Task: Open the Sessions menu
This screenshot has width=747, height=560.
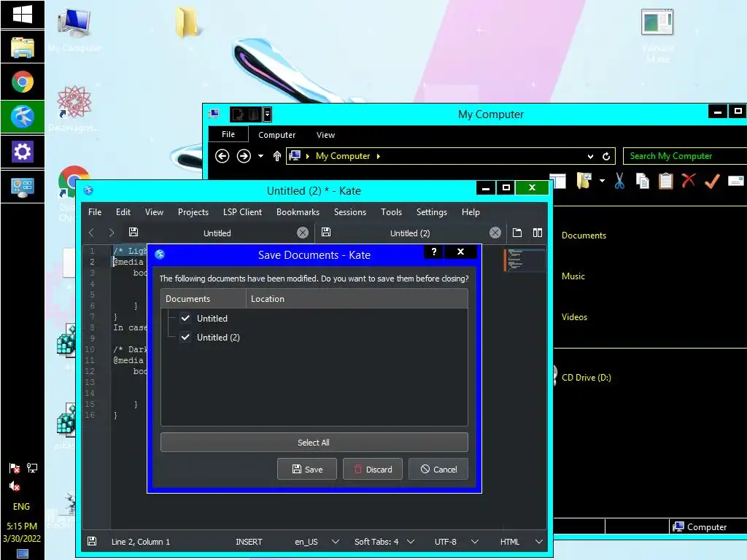Action: pos(349,212)
